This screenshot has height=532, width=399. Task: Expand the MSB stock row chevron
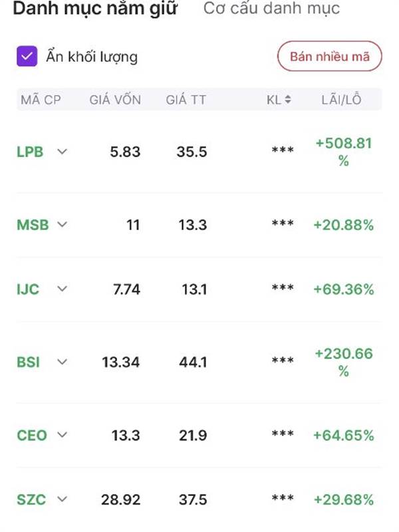point(62,224)
